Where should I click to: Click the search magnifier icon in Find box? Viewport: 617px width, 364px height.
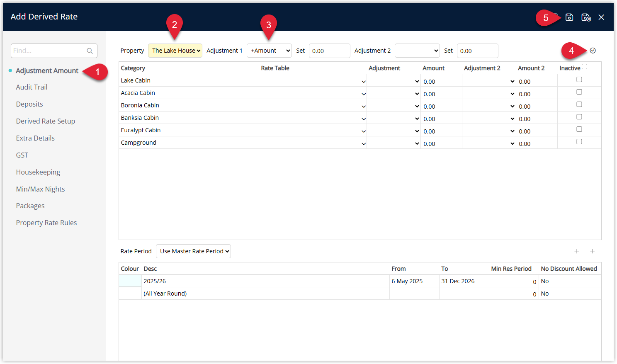pyautogui.click(x=90, y=51)
